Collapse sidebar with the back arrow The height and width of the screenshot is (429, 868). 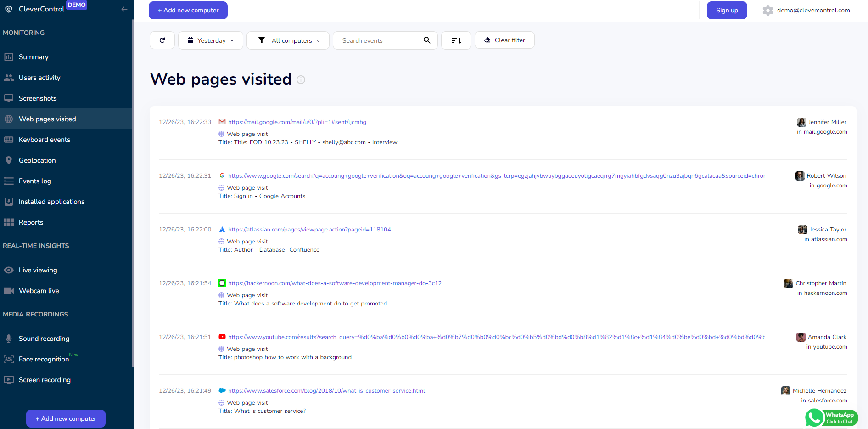click(x=124, y=9)
